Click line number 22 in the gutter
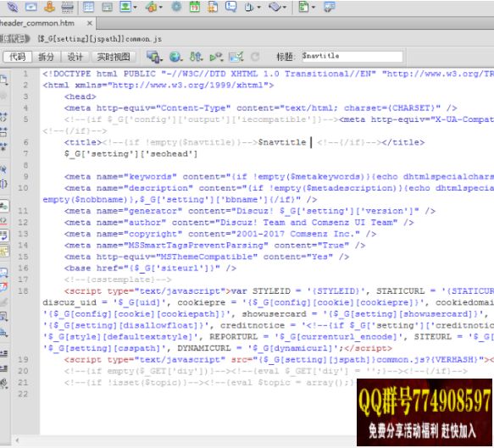 (23, 394)
